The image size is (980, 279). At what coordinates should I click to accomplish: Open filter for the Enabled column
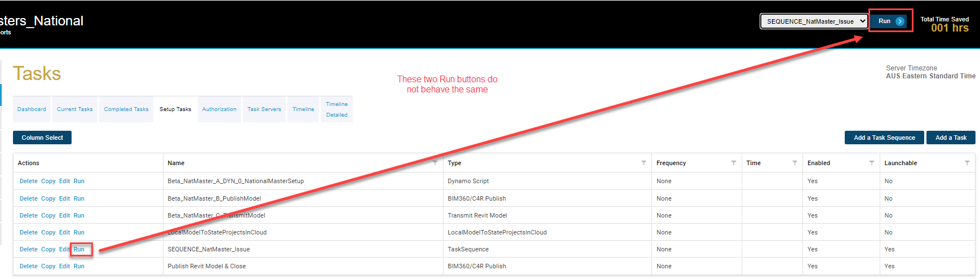(871, 163)
